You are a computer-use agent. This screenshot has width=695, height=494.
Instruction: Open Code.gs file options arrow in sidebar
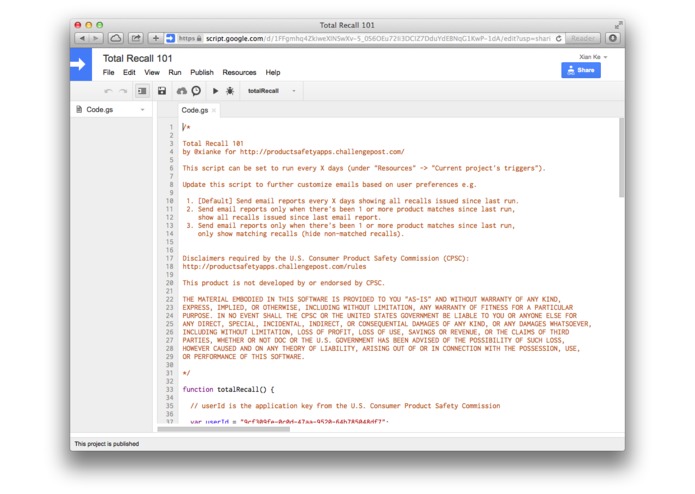[x=142, y=109]
